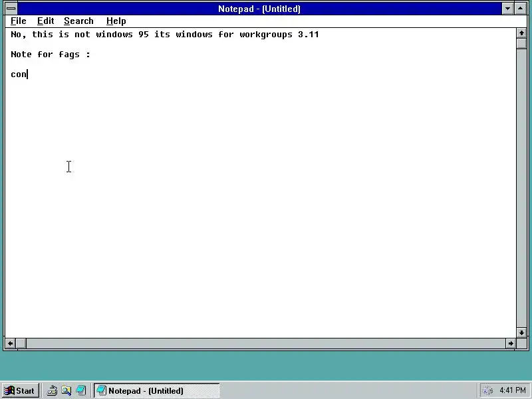Select the Notepad - (Untitled) taskbar button
532x399 pixels.
156,390
